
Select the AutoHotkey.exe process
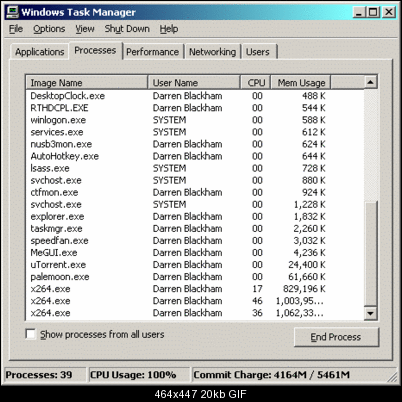point(195,156)
